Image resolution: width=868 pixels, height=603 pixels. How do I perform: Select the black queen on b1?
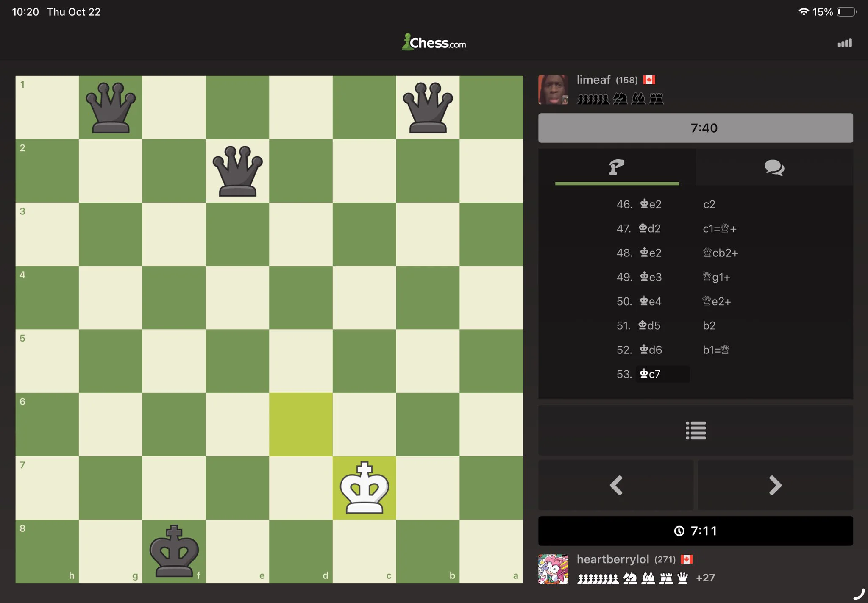(428, 108)
